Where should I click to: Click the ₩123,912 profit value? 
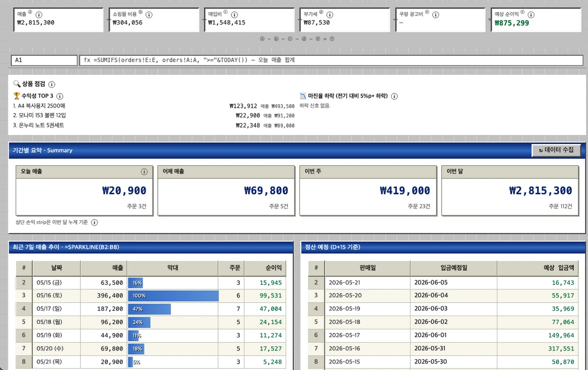pos(243,106)
